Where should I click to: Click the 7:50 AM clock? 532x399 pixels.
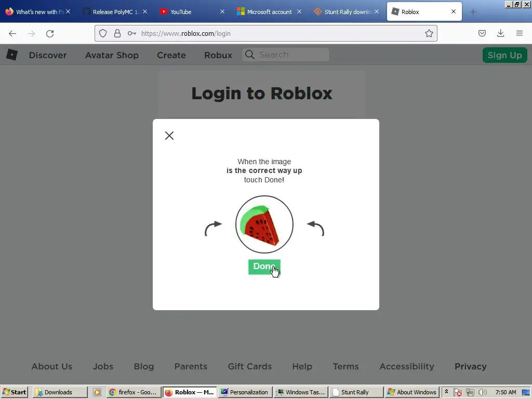click(x=506, y=392)
